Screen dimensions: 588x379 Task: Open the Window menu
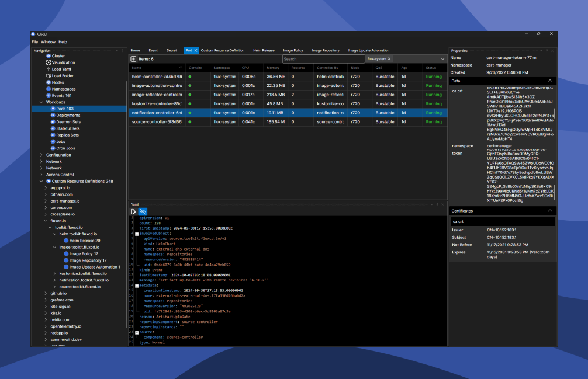pos(48,42)
